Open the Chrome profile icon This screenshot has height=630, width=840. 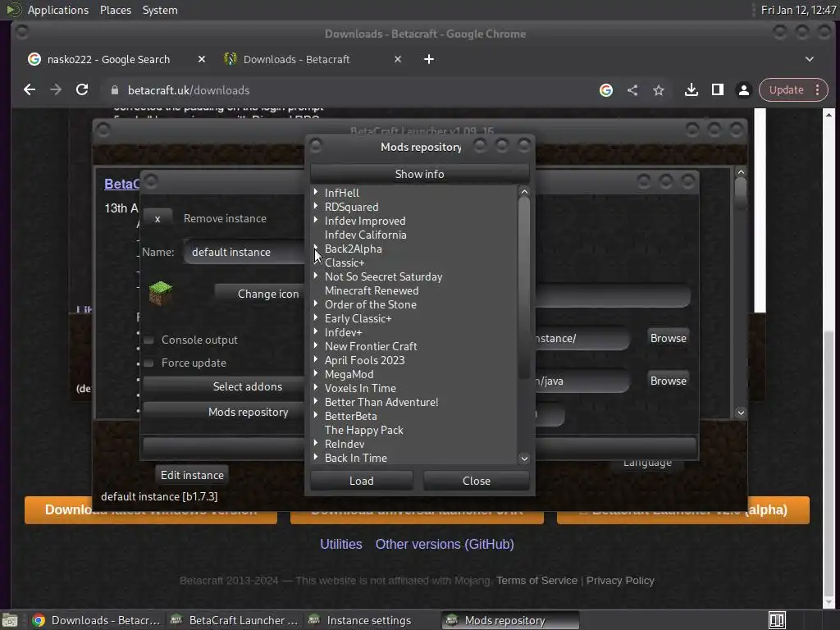743,90
